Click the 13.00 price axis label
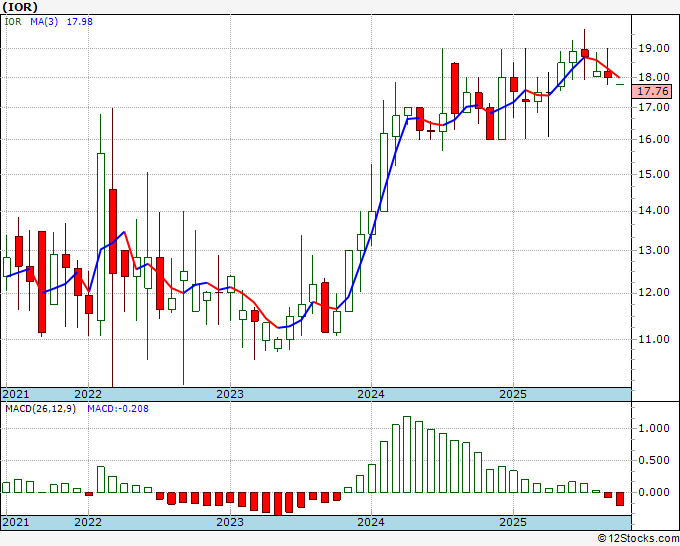Screen dimensions: 680x546 [654, 250]
